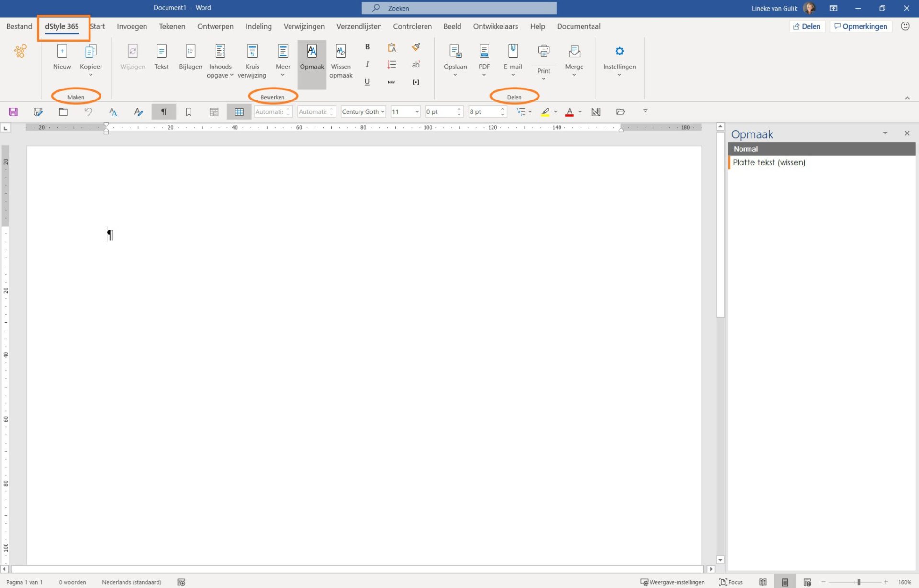Toggle underline formatting with U
Image resolution: width=919 pixels, height=588 pixels.
(x=367, y=82)
